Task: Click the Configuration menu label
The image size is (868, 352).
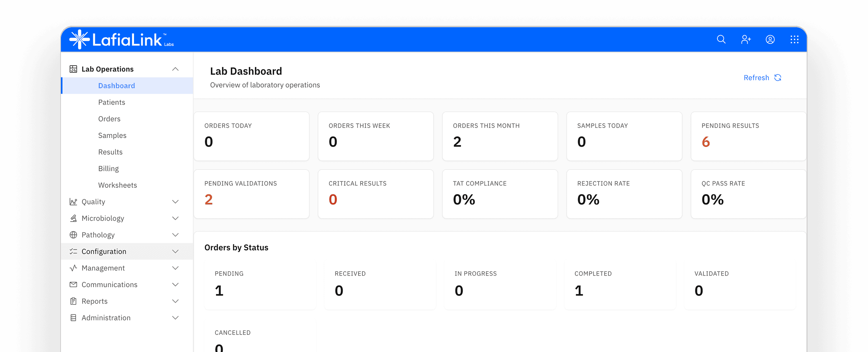Action: click(x=104, y=251)
